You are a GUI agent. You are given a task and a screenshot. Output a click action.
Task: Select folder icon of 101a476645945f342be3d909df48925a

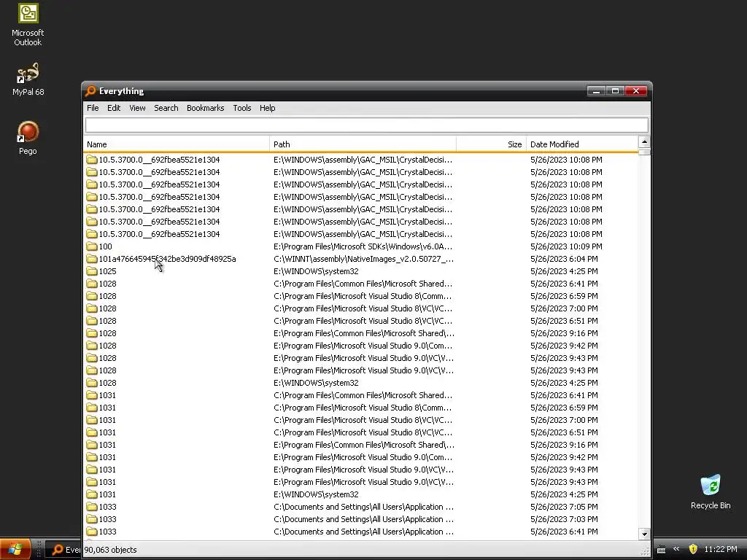pos(91,259)
